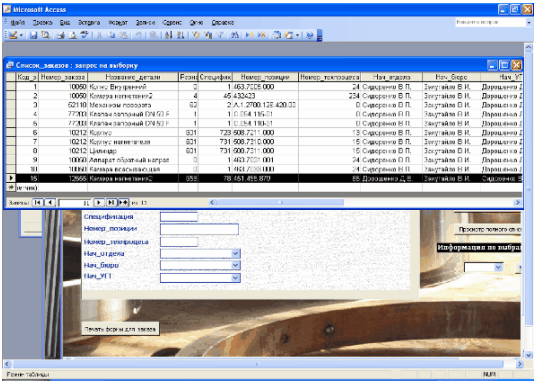This screenshot has height=383, width=536.
Task: Expand the Нач_отдела combo box
Action: tap(235, 253)
